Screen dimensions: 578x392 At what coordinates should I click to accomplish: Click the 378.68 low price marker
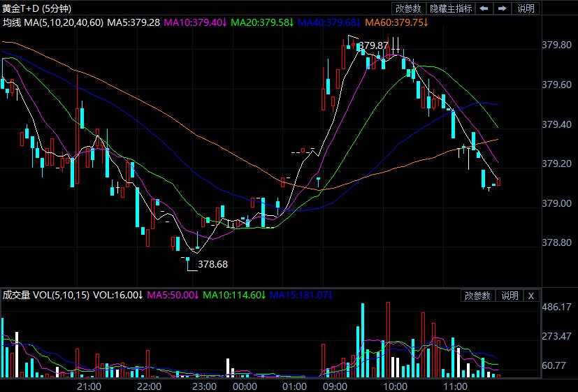(x=213, y=264)
